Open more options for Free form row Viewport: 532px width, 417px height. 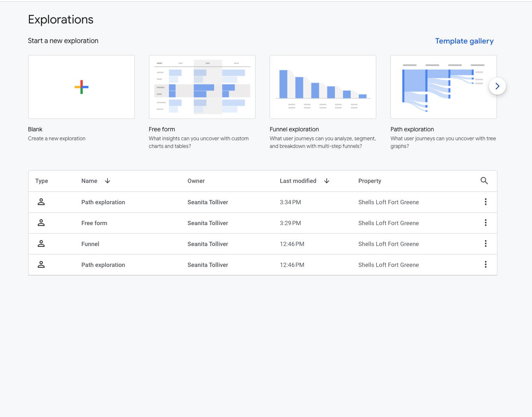click(x=485, y=223)
